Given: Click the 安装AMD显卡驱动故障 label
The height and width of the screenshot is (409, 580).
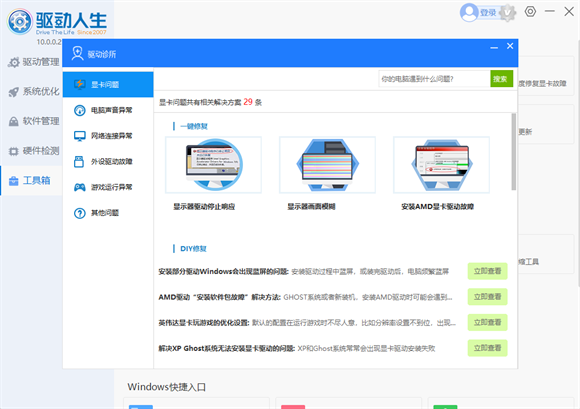Looking at the screenshot, I should tap(438, 207).
